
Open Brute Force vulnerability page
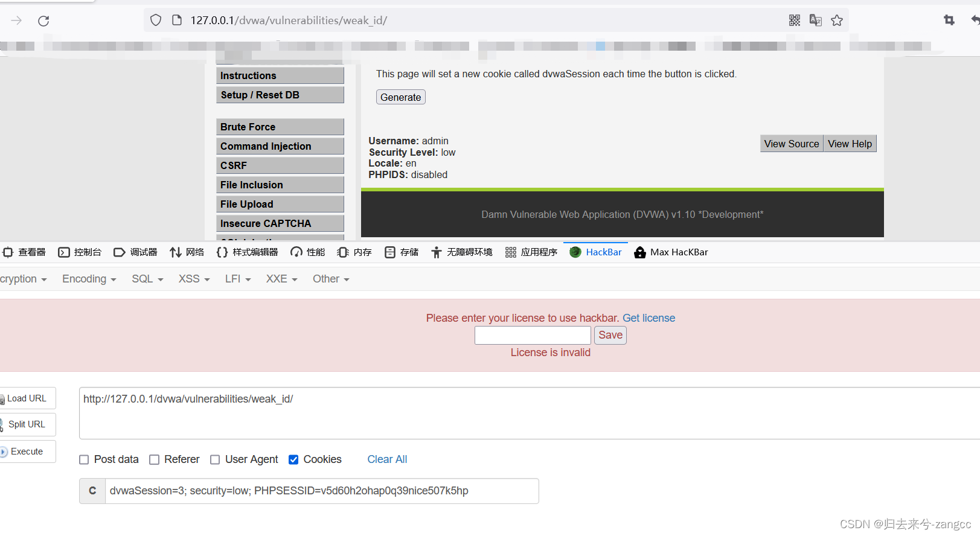pos(280,127)
